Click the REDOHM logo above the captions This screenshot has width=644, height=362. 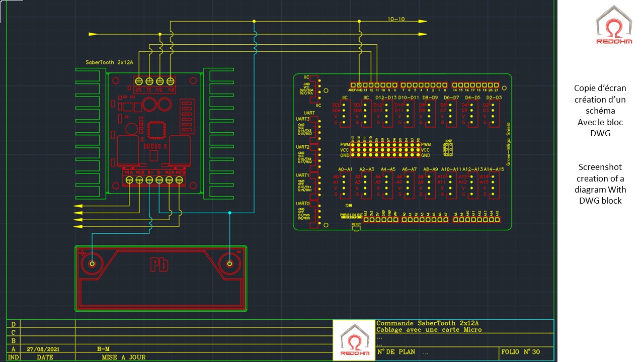tap(615, 26)
